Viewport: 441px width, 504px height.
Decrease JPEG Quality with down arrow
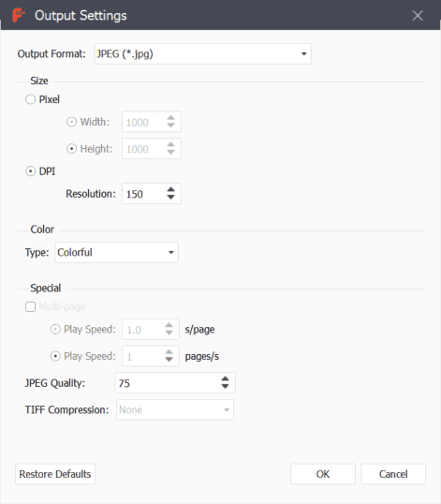pyautogui.click(x=225, y=387)
